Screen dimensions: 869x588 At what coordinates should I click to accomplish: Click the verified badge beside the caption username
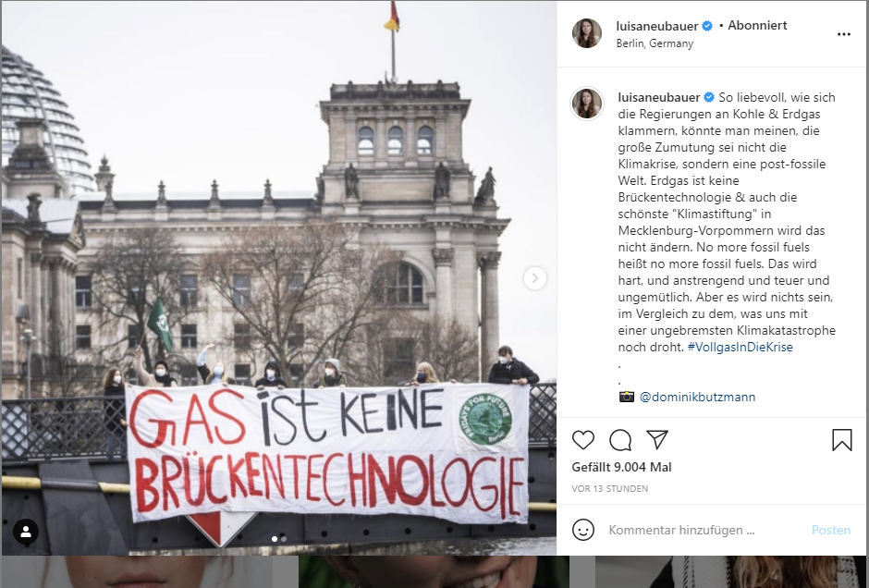coord(709,98)
